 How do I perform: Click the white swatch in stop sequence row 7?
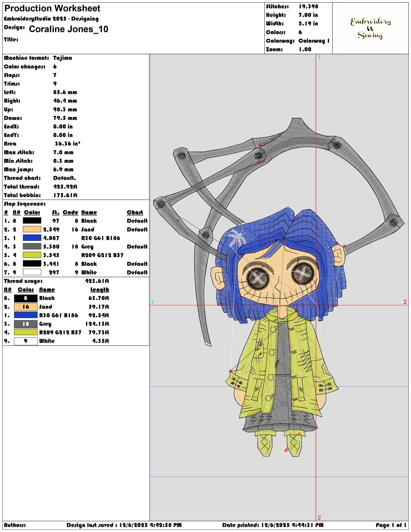point(32,272)
